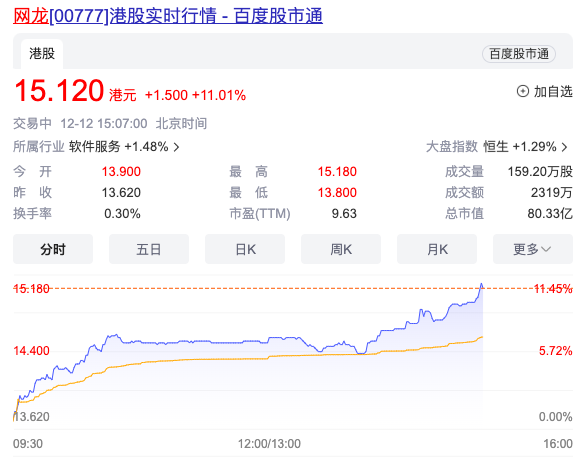This screenshot has width=588, height=459.
Task: Click the 12:00/13:00 time axis label
Action: (x=269, y=444)
